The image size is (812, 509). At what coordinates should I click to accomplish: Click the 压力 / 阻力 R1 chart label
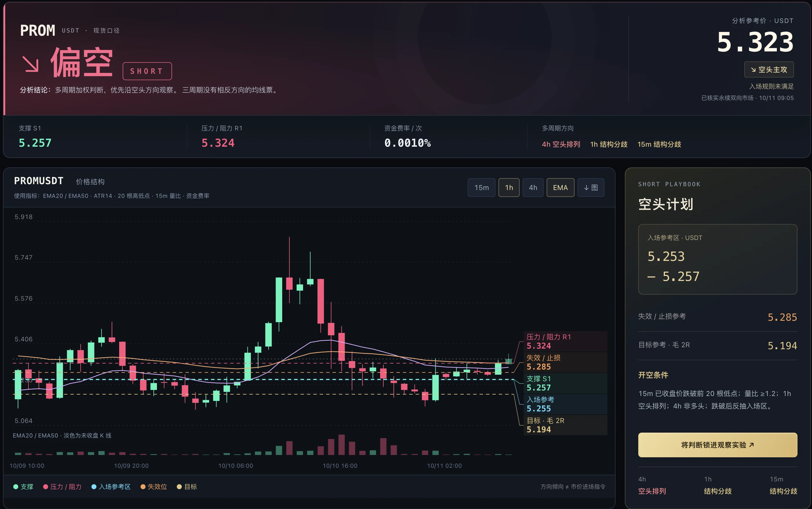point(565,341)
